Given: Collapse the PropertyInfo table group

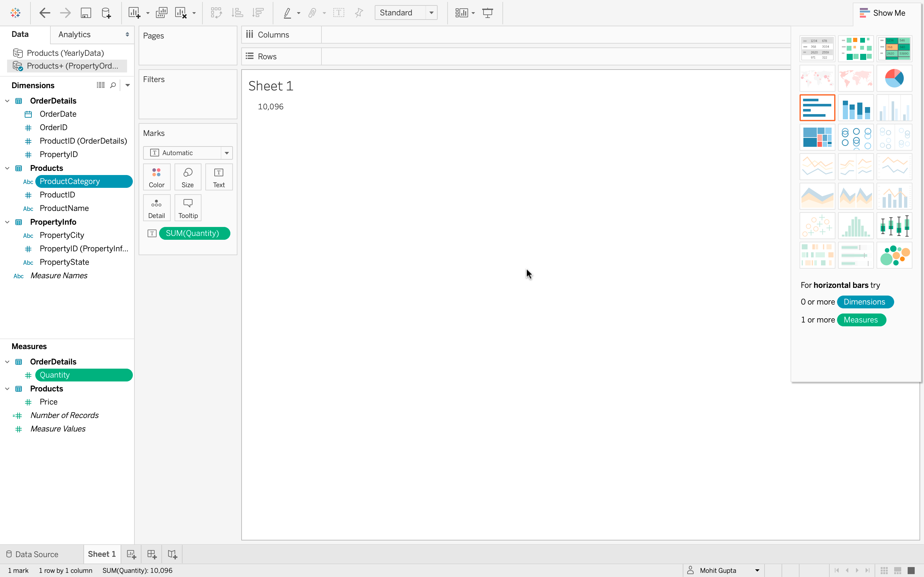Looking at the screenshot, I should point(7,222).
